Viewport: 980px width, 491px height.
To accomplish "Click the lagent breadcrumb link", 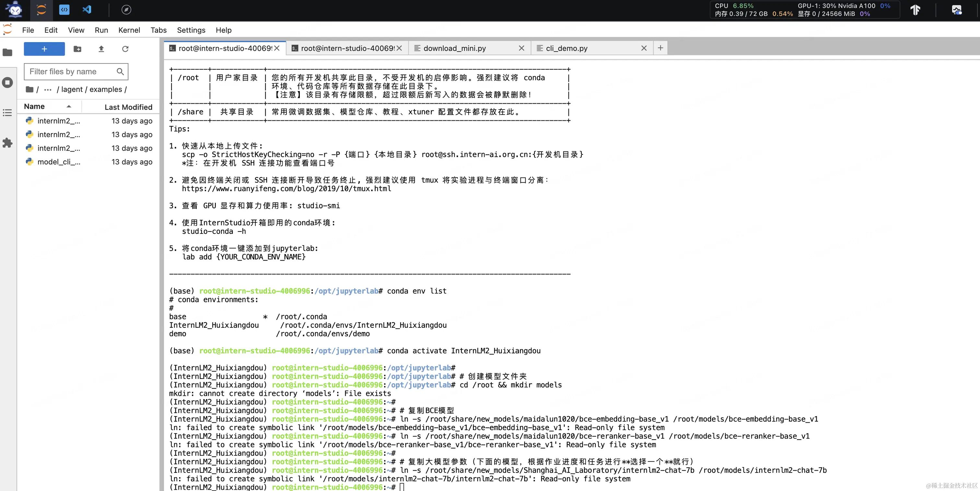I will point(72,89).
